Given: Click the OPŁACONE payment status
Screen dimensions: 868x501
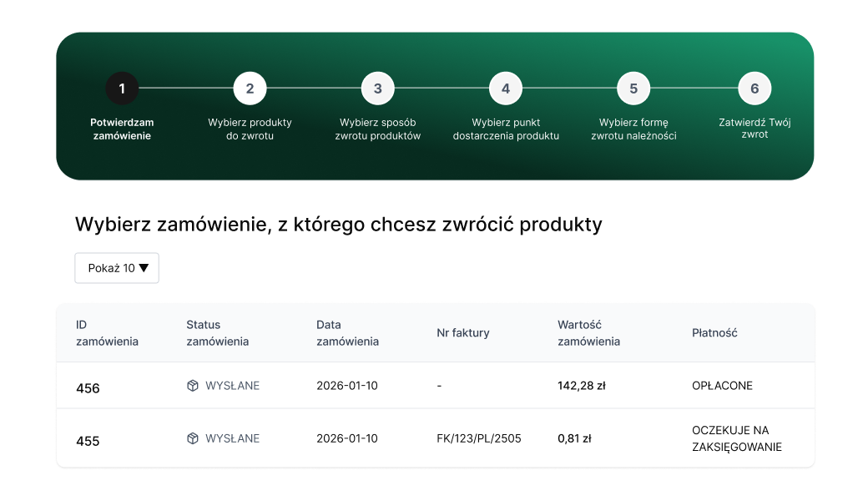Looking at the screenshot, I should tap(723, 386).
